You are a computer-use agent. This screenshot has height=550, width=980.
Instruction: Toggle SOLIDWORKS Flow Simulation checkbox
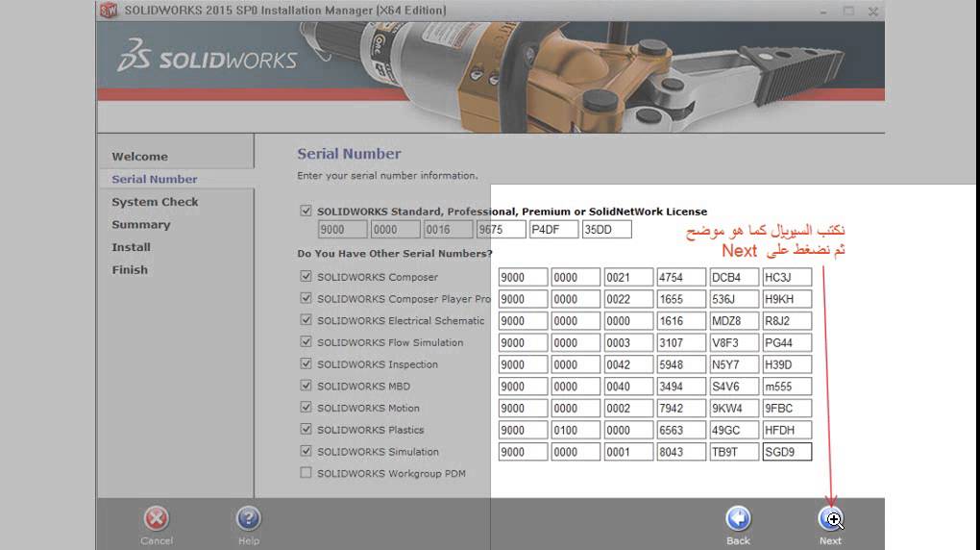click(x=306, y=341)
